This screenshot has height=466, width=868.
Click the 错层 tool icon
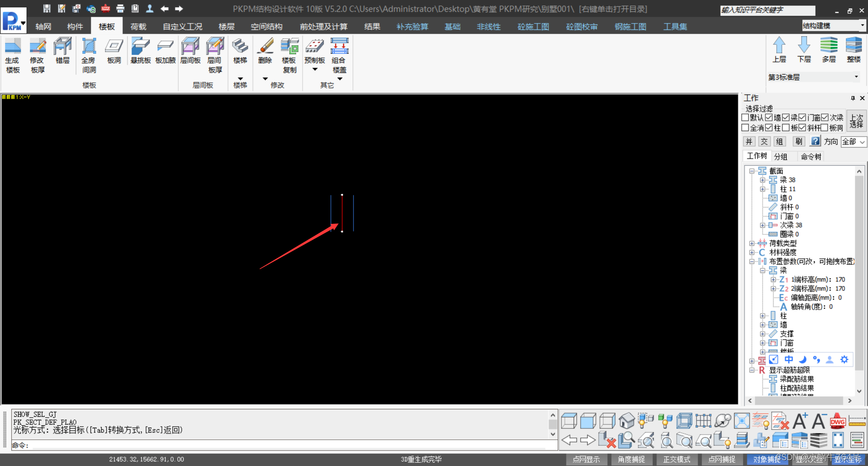tap(62, 51)
